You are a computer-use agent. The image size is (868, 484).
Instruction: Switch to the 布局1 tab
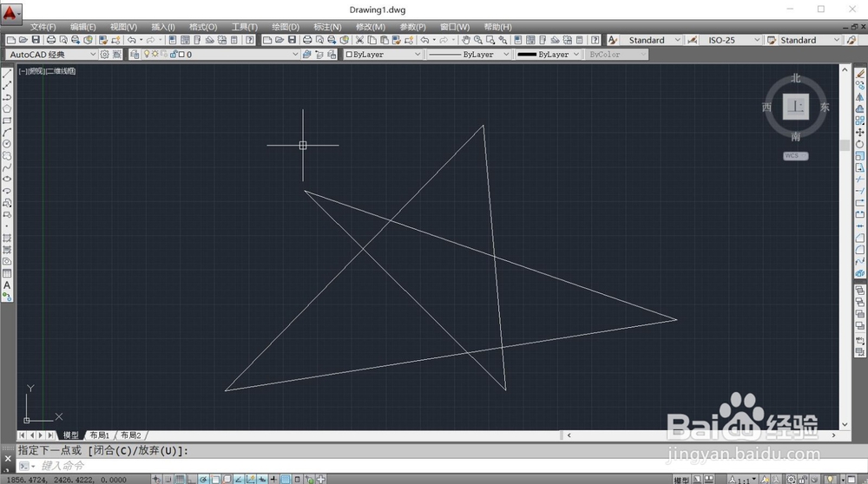(100, 435)
